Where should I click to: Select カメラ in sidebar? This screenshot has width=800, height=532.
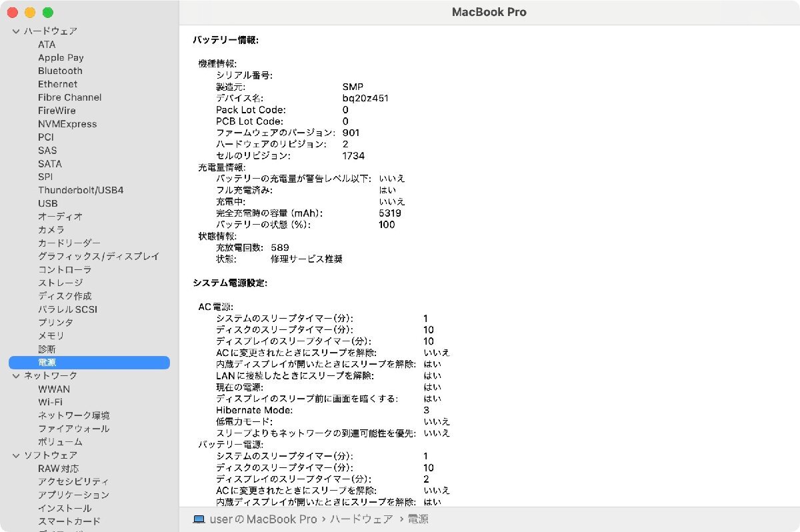(x=51, y=230)
